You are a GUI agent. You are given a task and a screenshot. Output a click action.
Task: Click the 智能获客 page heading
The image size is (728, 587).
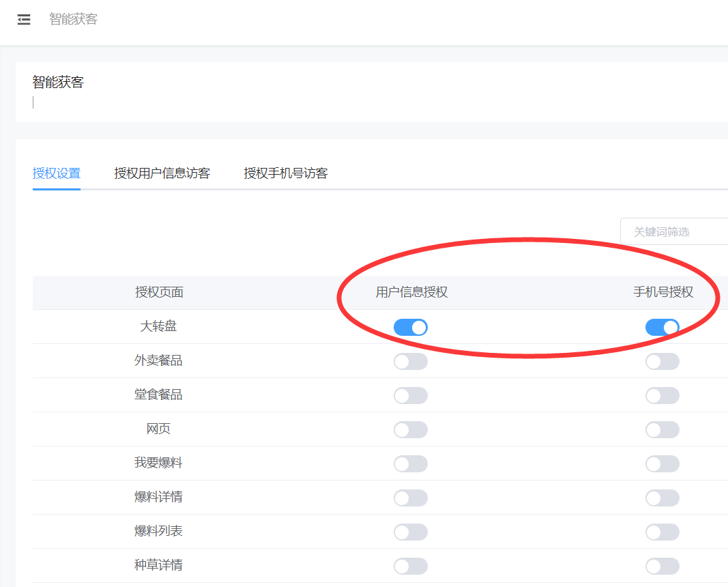tap(58, 82)
